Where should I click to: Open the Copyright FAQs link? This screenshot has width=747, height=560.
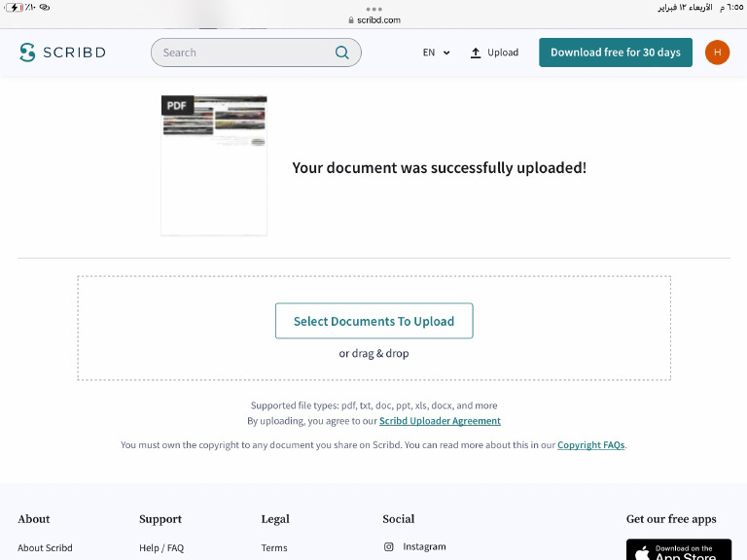590,444
